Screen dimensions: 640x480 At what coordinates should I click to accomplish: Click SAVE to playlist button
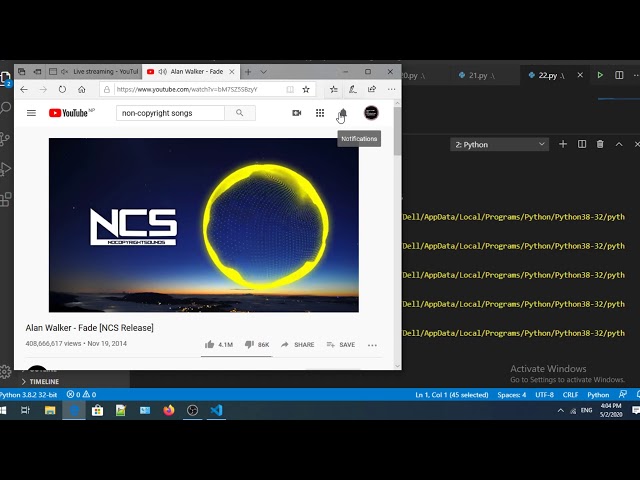(x=341, y=344)
